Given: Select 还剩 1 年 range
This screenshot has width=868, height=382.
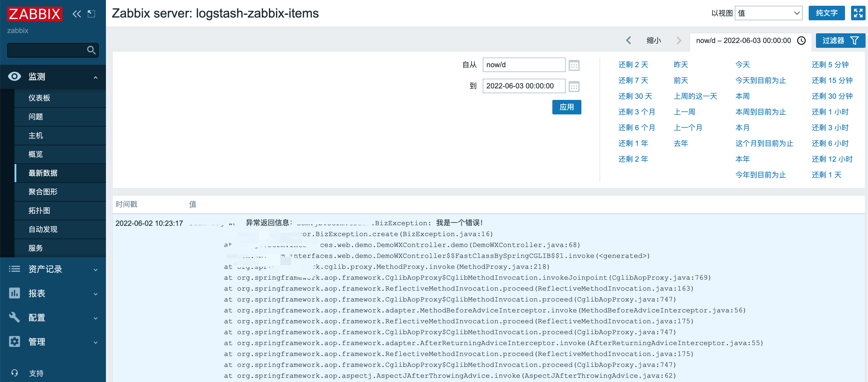Looking at the screenshot, I should 633,143.
